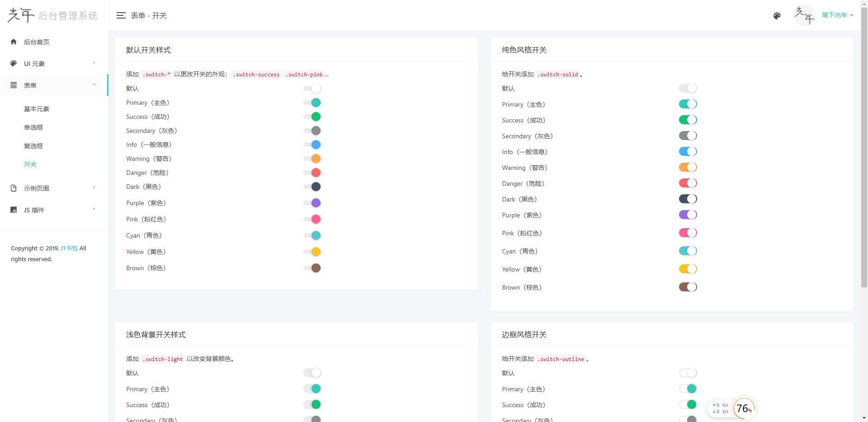Expand the UI 元素 submenu chevron
868x422 pixels.
(x=94, y=63)
